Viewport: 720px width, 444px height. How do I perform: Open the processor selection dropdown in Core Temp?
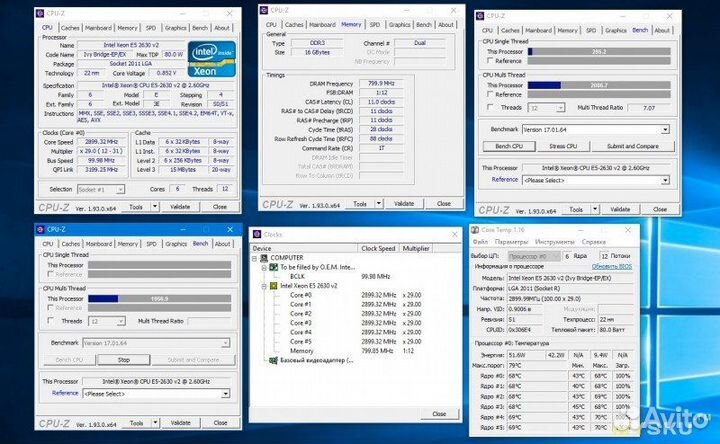point(534,256)
